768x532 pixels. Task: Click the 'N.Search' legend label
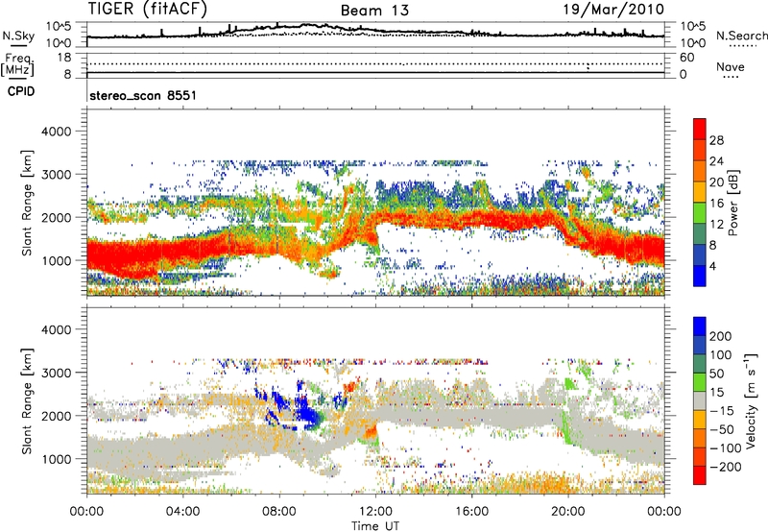pos(741,36)
